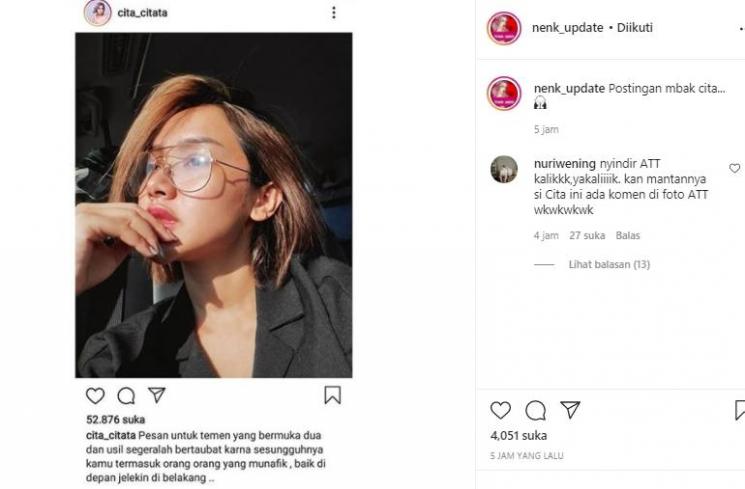The image size is (745, 489).
Task: Open the nuriwening commenter avatar
Action: pos(504,169)
